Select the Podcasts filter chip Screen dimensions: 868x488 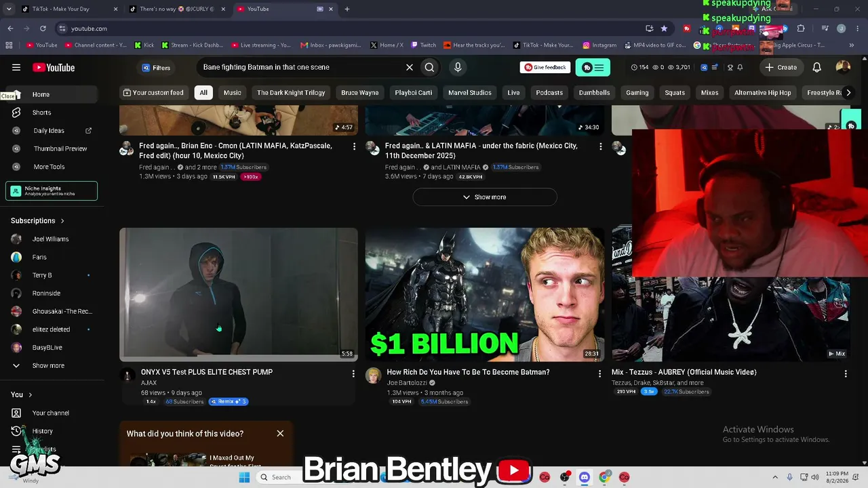[x=549, y=92]
